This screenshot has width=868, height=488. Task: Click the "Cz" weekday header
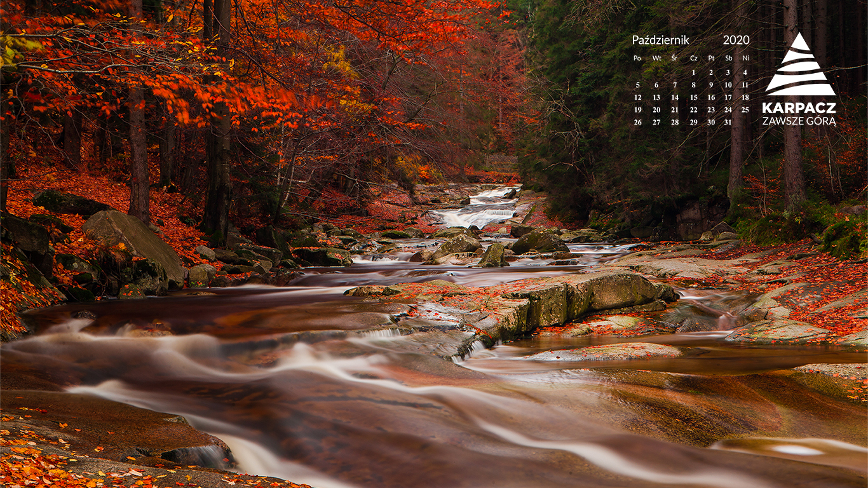pyautogui.click(x=693, y=58)
